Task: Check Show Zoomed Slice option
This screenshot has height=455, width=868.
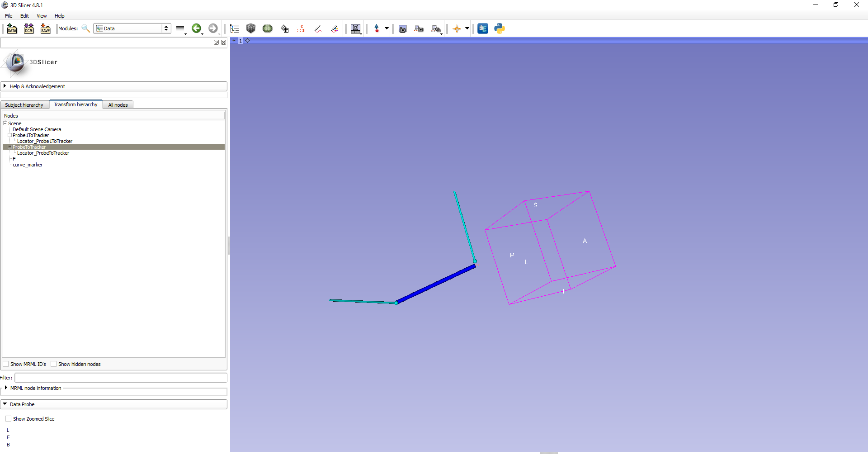Action: click(x=8, y=418)
